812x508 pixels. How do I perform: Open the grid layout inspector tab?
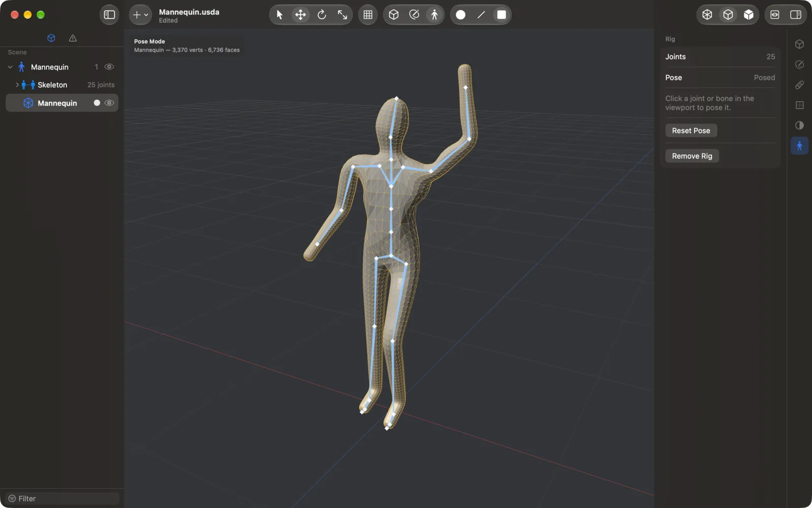[x=799, y=105]
